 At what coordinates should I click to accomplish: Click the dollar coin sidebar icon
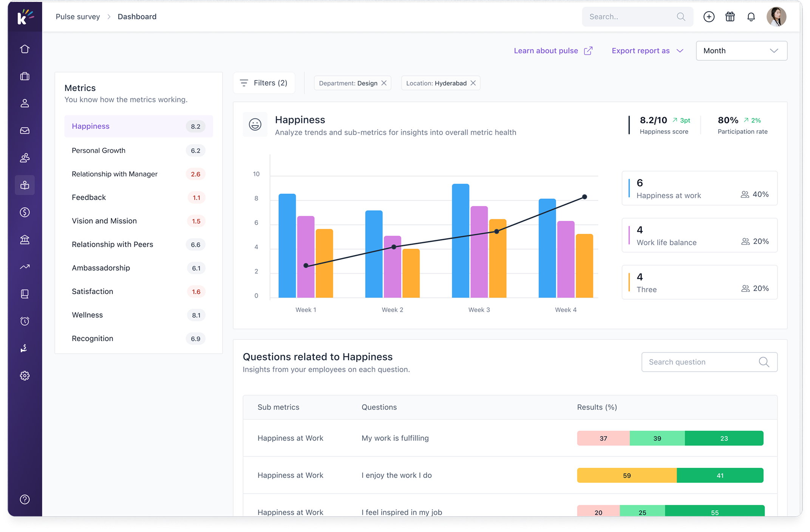click(x=25, y=212)
